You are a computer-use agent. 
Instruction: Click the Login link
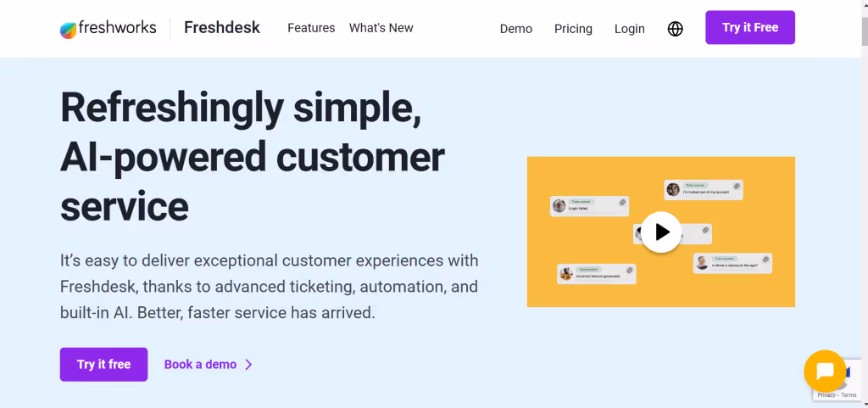pyautogui.click(x=630, y=29)
